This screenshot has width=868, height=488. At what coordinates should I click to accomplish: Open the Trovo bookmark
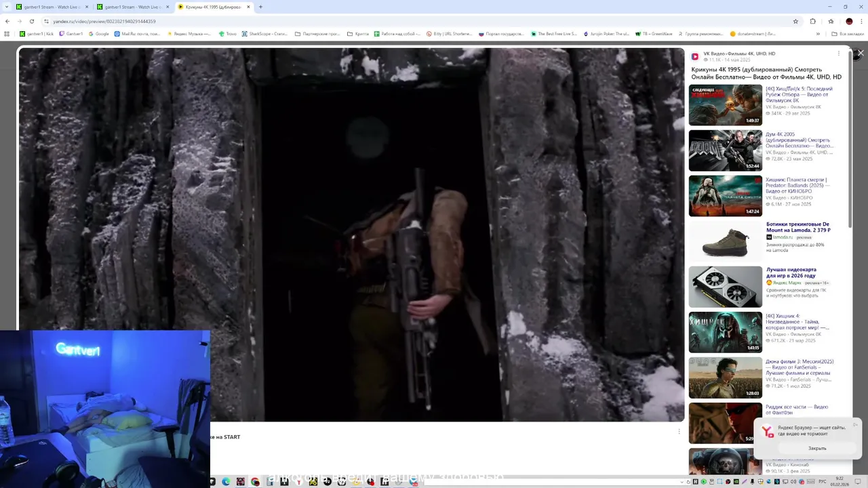(x=227, y=33)
